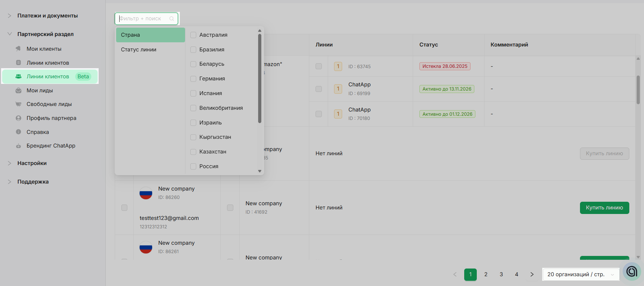Check the Германия country checkbox
644x286 pixels.
coord(193,79)
